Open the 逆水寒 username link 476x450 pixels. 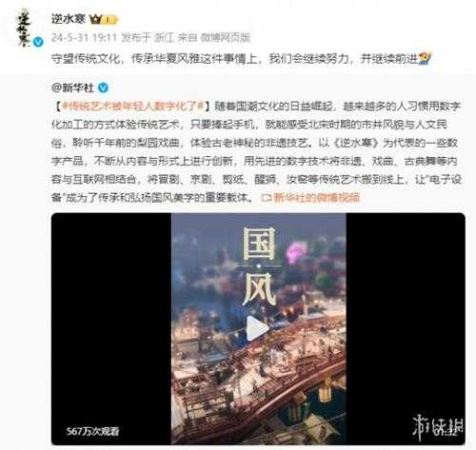69,19
